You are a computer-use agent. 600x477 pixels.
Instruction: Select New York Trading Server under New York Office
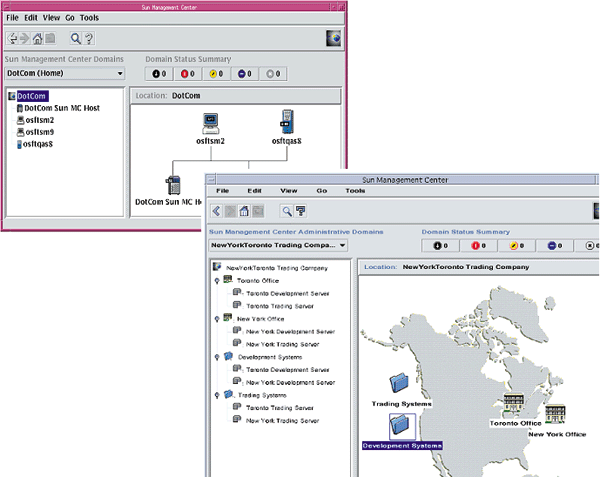point(283,343)
